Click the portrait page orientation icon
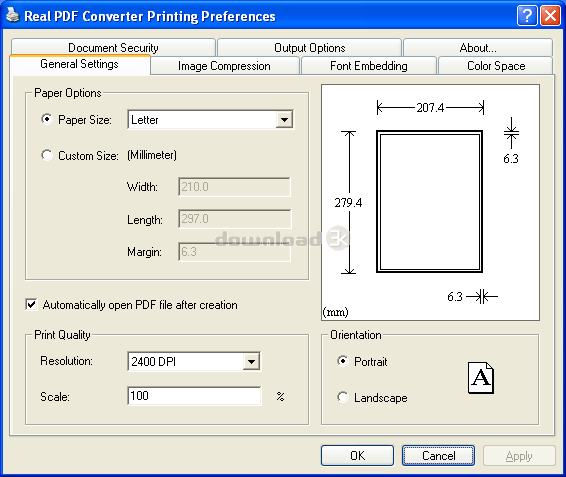 pyautogui.click(x=481, y=378)
